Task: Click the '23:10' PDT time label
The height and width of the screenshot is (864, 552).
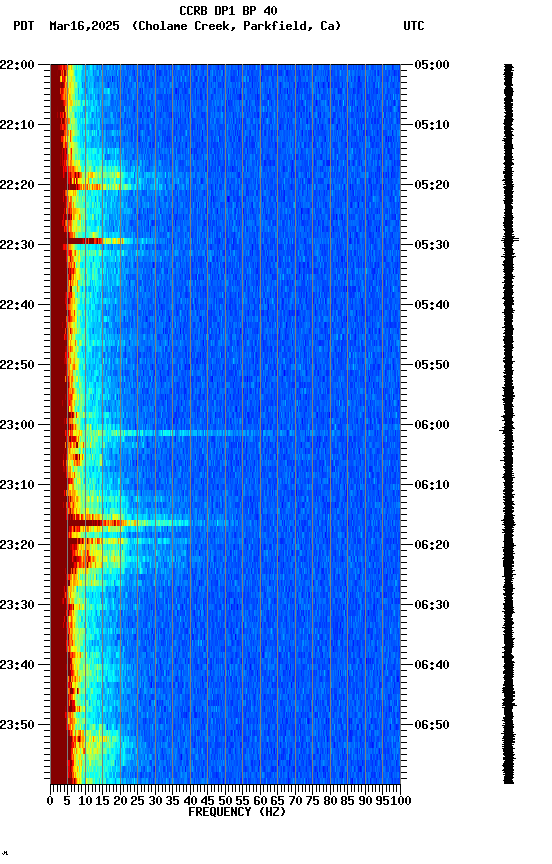Action: 17,485
